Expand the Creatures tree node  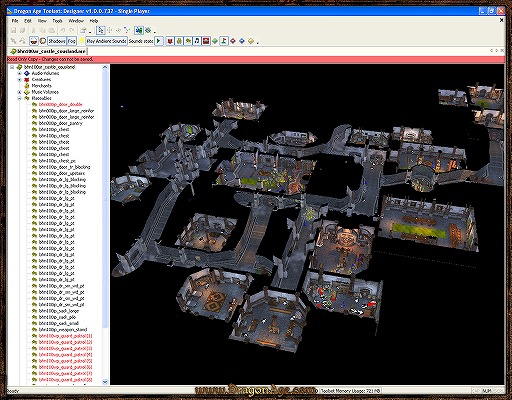pos(19,79)
